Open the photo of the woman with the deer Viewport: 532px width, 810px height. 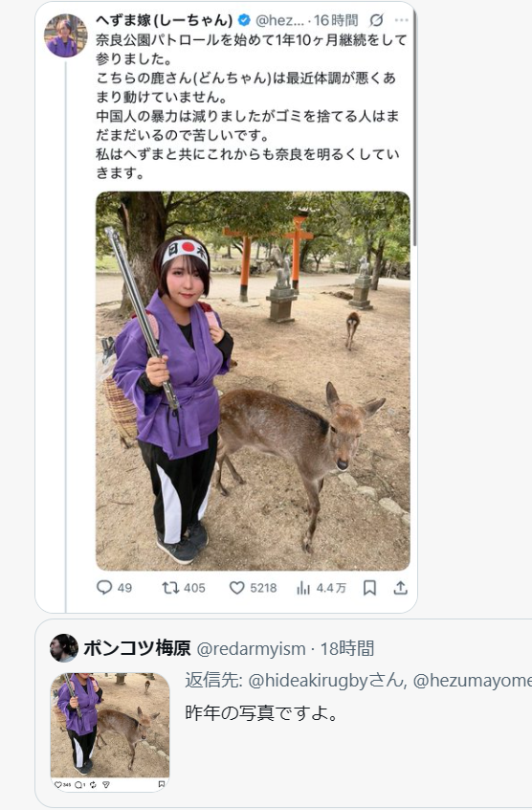[253, 381]
